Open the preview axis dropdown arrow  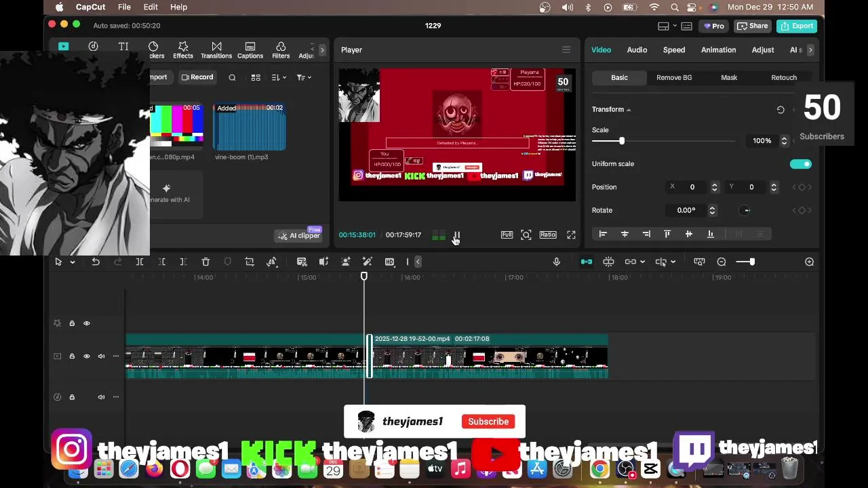click(x=673, y=262)
